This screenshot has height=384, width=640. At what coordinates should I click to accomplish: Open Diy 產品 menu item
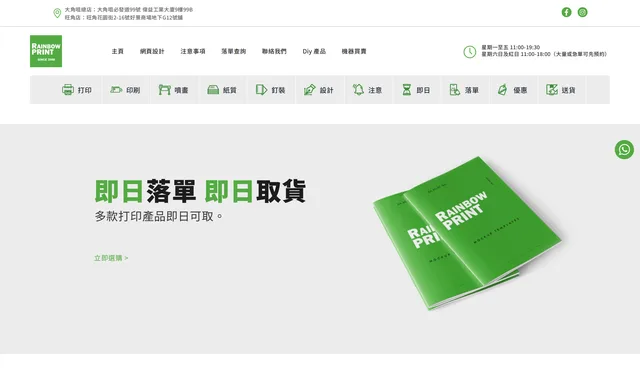314,51
